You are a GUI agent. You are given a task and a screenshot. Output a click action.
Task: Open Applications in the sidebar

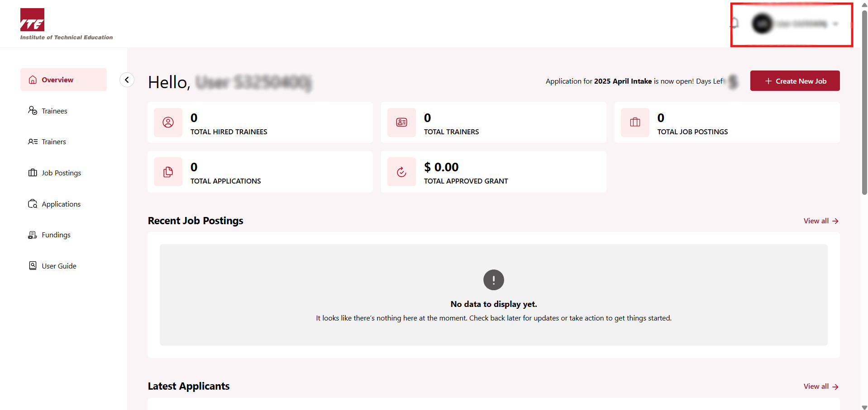coord(61,204)
